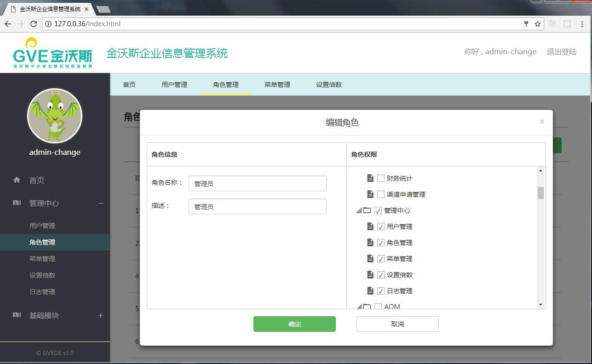This screenshot has height=364, width=592.
Task: Click the 角色名称 input field
Action: [257, 183]
